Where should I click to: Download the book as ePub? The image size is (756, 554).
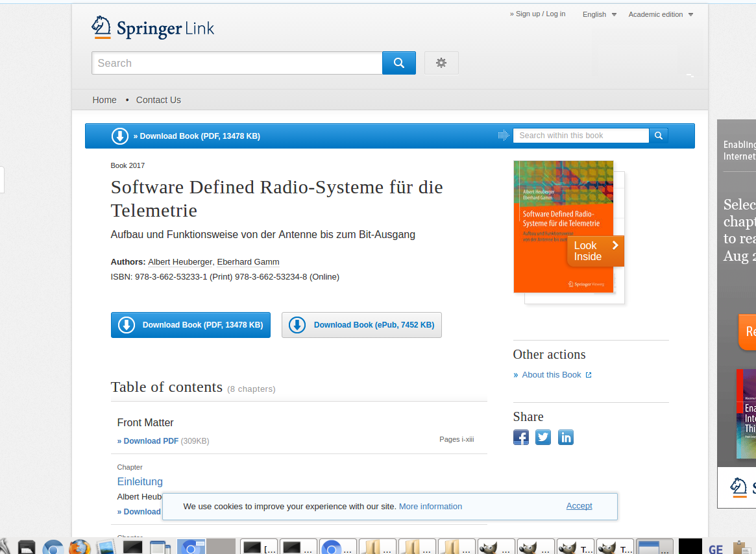pos(361,325)
